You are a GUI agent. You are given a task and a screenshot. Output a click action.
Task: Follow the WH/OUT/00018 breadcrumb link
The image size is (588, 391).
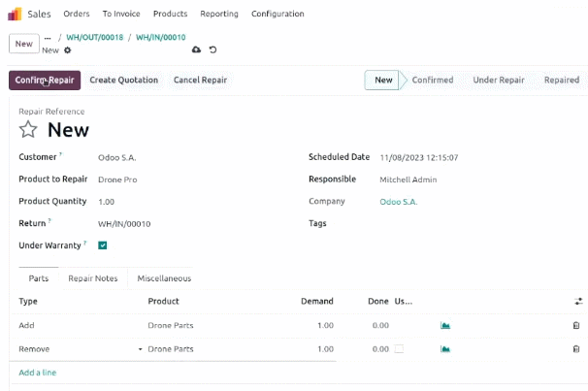(x=94, y=37)
